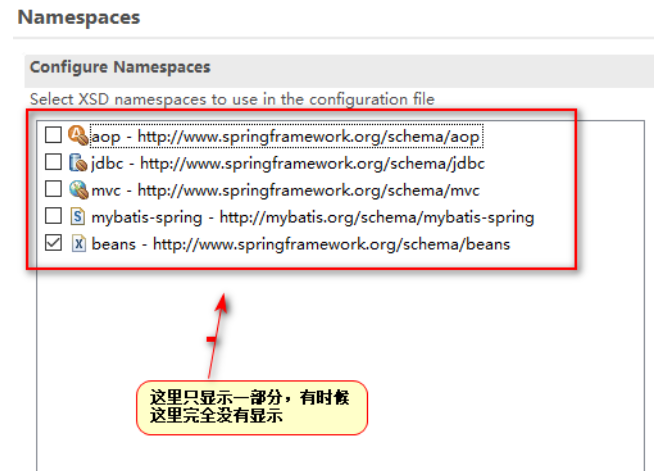Click the jdbc namespace database icon
The height and width of the screenshot is (471, 661).
(x=78, y=163)
